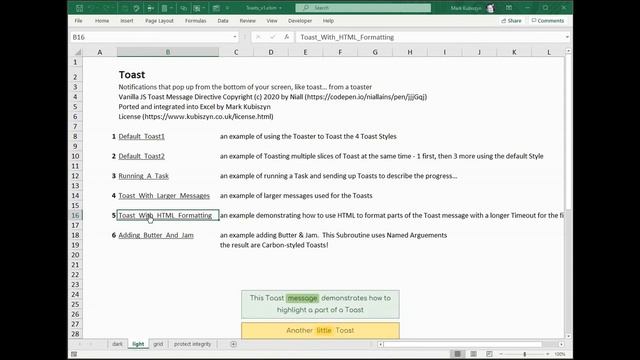
Task: Click the zoom out minus button
Action: pyautogui.click(x=501, y=354)
